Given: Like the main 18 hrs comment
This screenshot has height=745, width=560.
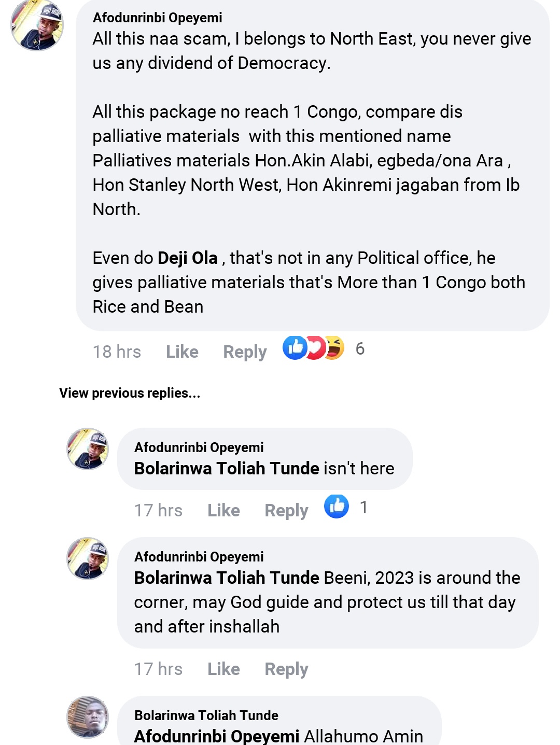Looking at the screenshot, I should tap(182, 352).
